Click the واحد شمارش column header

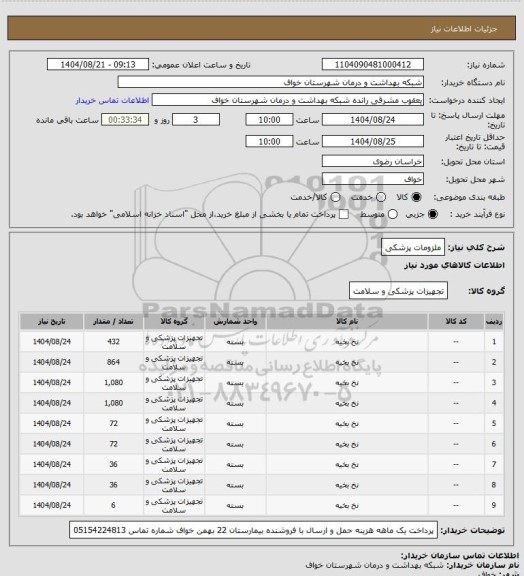coord(235,321)
